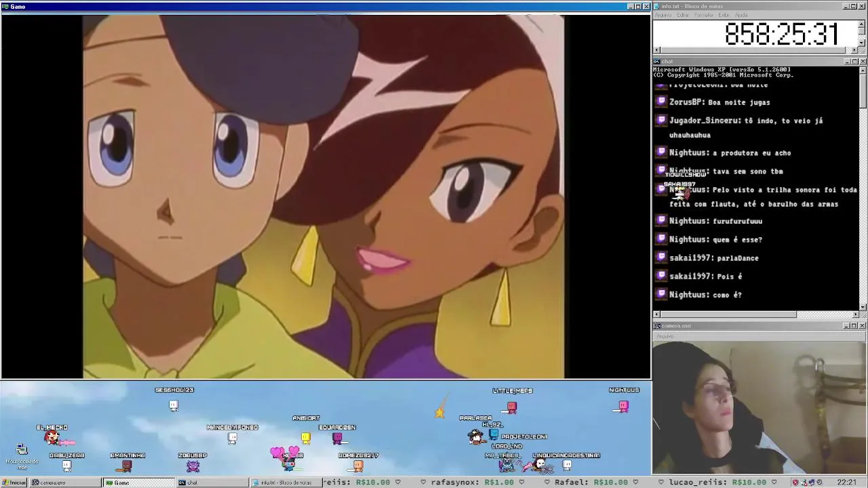Image resolution: width=868 pixels, height=488 pixels.
Task: Click the Notepad horizontal scrollbar right arrow
Action: pos(855,50)
